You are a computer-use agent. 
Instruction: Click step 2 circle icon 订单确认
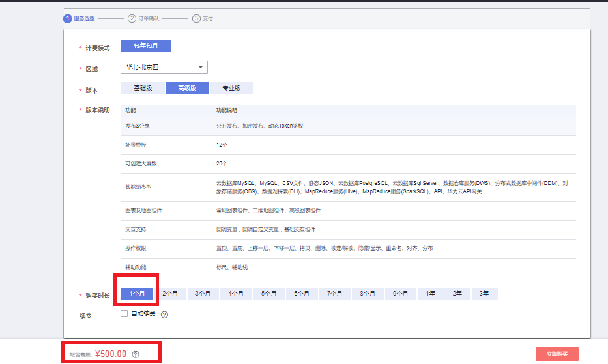click(x=132, y=18)
